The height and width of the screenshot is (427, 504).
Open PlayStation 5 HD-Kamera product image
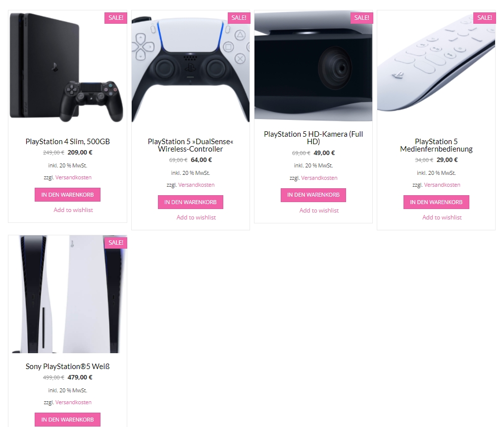point(313,66)
